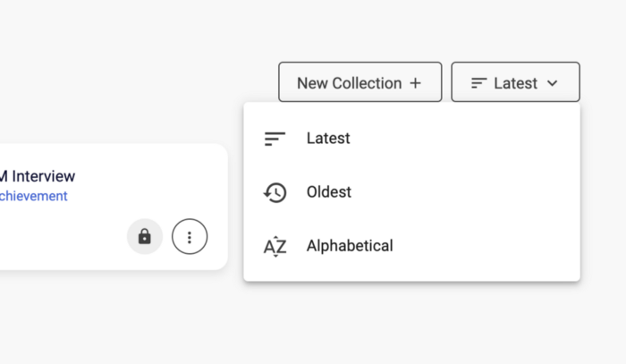Screen dimensions: 626x364
Task: Select Latest from the sort menu
Action: point(411,138)
